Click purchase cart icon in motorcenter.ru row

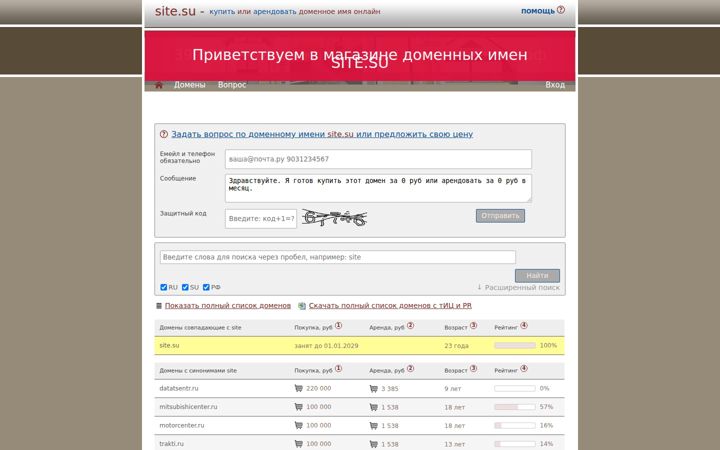(x=298, y=425)
